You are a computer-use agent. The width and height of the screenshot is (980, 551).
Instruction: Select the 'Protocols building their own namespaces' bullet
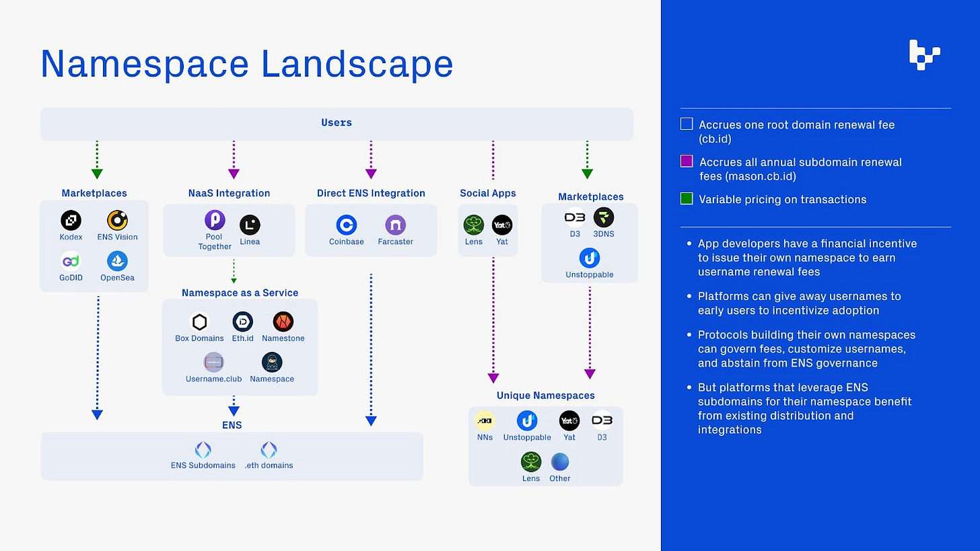[806, 348]
